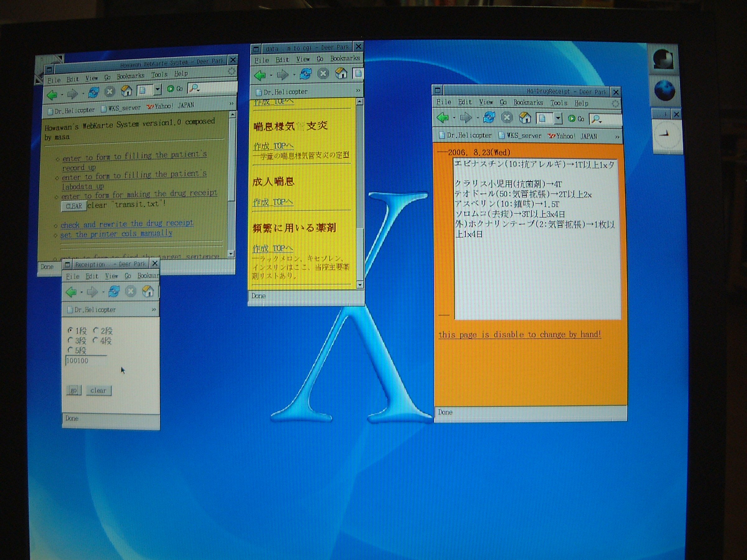Click WebKarte page vertical scrollbar down arrow

coord(231,254)
